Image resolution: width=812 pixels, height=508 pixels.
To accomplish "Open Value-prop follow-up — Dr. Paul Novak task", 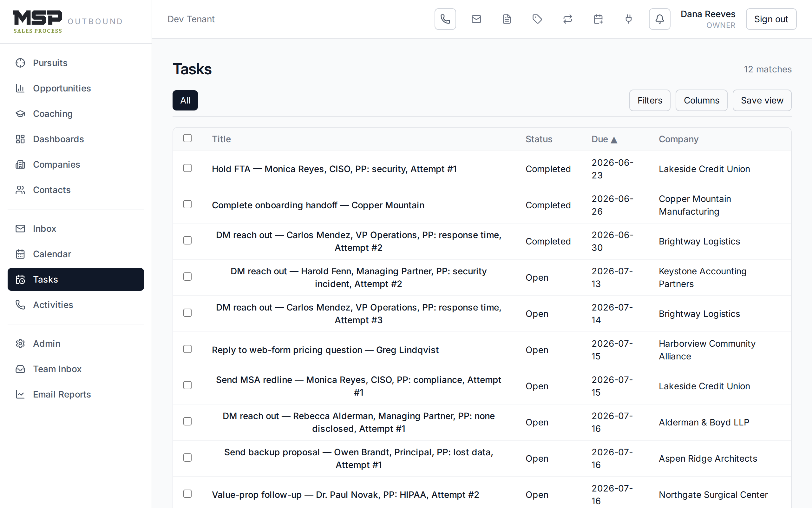I will pyautogui.click(x=345, y=495).
